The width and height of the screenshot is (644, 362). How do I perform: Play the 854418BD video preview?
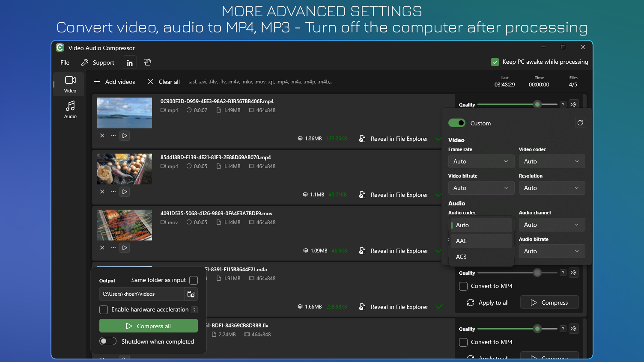coord(125,192)
